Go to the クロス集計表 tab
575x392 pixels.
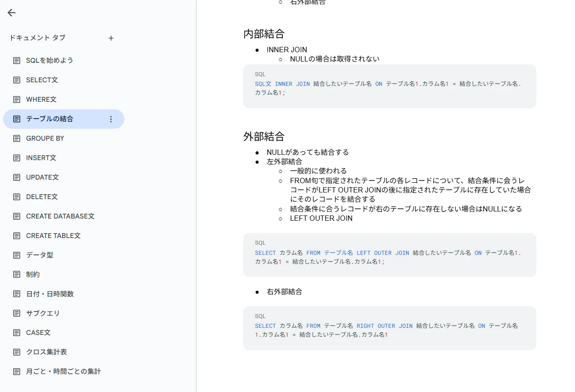point(64,352)
